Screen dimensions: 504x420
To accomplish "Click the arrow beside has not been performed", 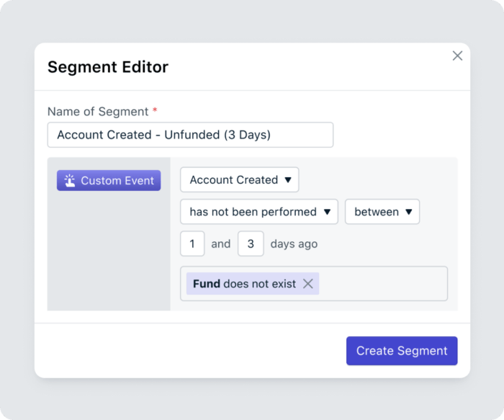I will (327, 212).
